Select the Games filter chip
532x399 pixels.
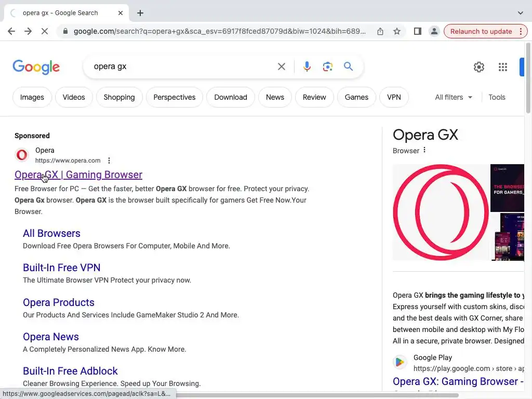pyautogui.click(x=356, y=97)
